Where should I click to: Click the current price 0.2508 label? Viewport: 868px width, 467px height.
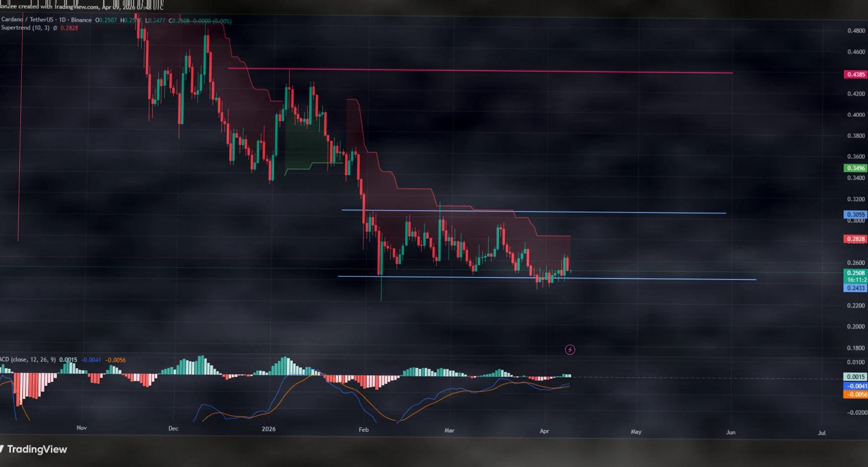[855, 273]
